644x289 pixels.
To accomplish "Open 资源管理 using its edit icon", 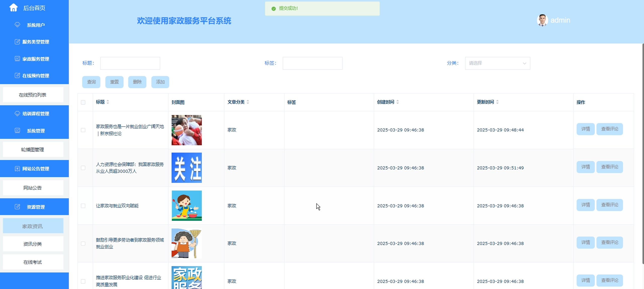I will click(x=17, y=206).
